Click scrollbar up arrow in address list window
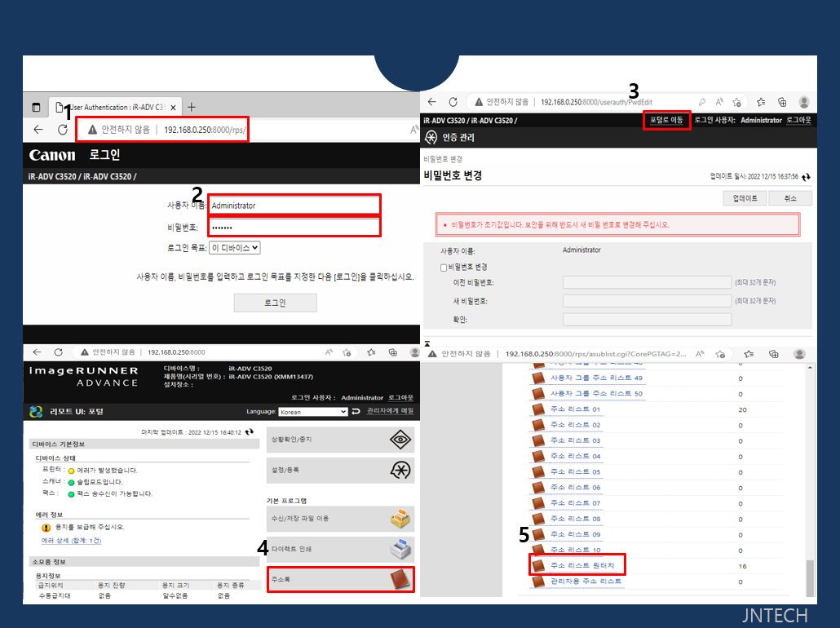840x628 pixels. coord(810,368)
